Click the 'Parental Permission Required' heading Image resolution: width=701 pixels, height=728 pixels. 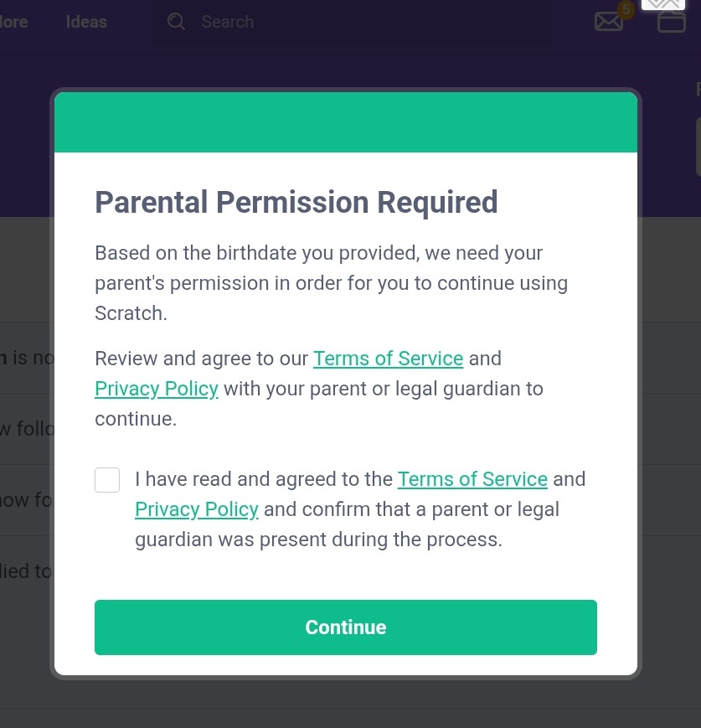point(296,203)
